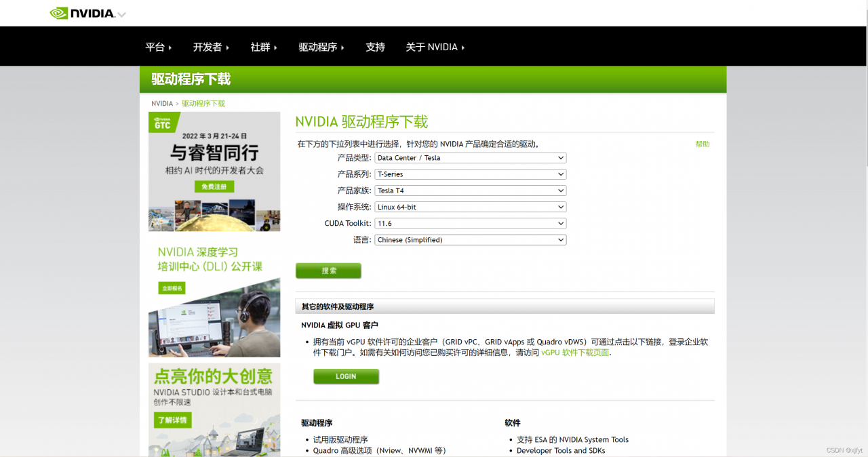Open the 点亮你的大创意 banner
Image resolution: width=868 pixels, height=457 pixels.
[x=214, y=410]
